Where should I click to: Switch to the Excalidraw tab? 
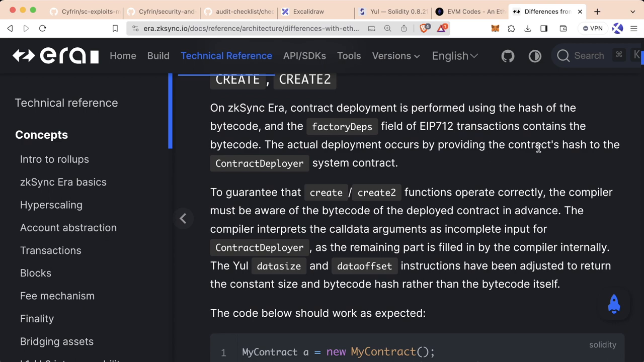point(308,11)
